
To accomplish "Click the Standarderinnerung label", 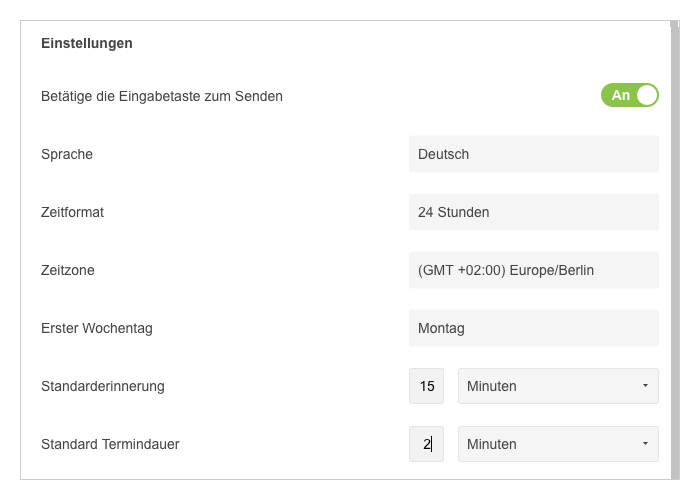I will point(103,387).
